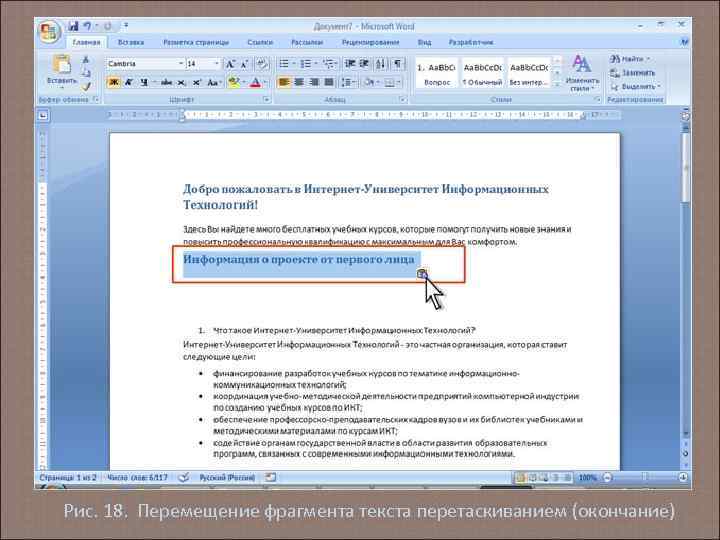The height and width of the screenshot is (540, 720).
Task: Click the Вставить paste button
Action: (x=62, y=70)
